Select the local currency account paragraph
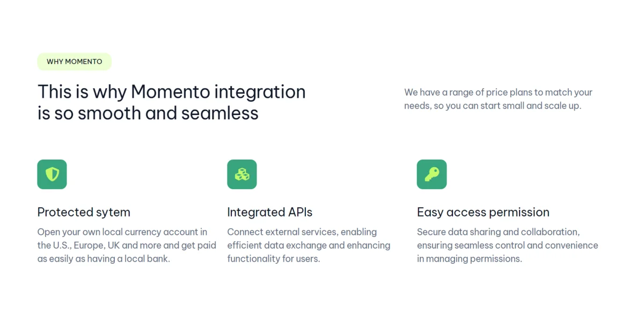This screenshot has height=318, width=644. (x=127, y=245)
